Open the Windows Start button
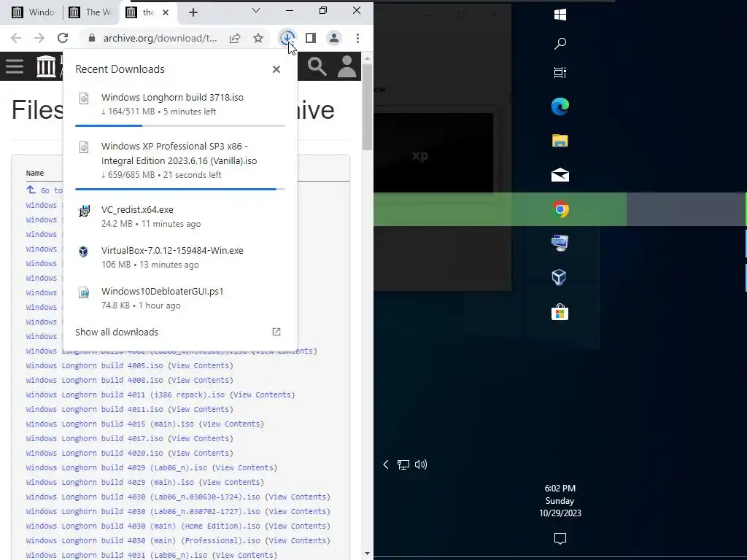This screenshot has height=560, width=747. pos(560,15)
